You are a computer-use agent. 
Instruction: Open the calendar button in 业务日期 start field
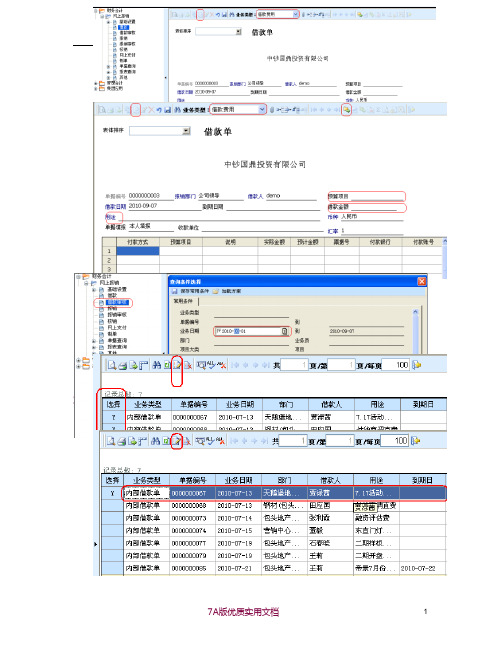click(285, 331)
